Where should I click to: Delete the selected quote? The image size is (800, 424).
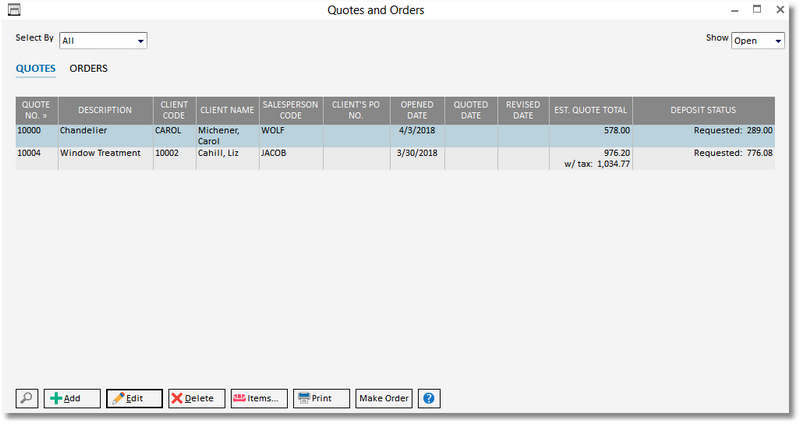[196, 398]
